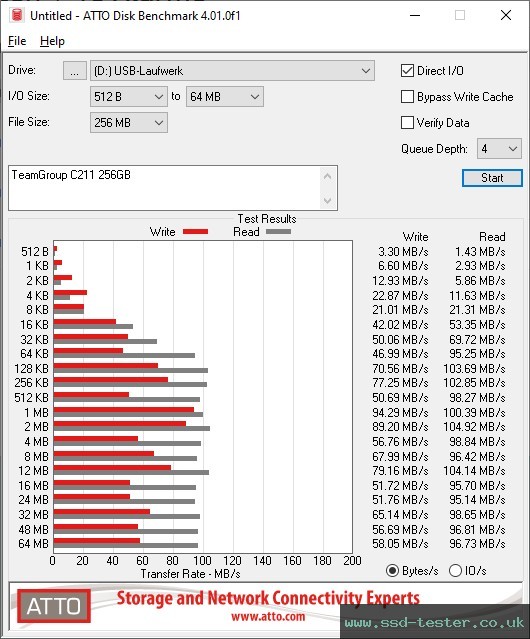Click the write value 58.05 MB/s
This screenshot has height=639, width=530.
tap(400, 544)
